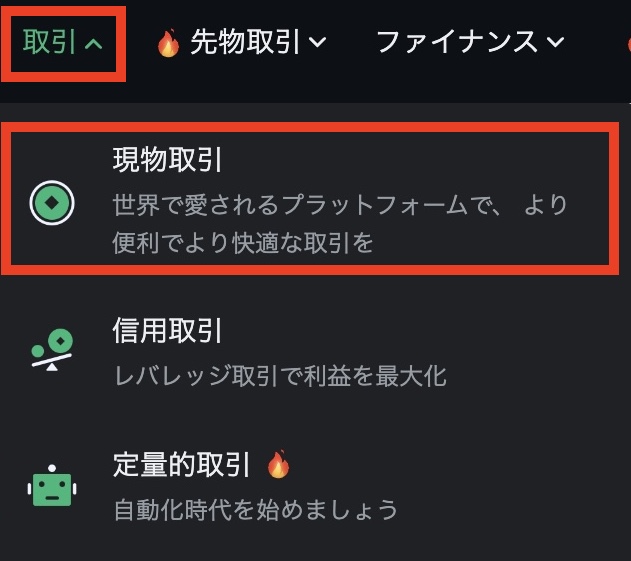Click the partial flame icon at top right edge

[x=628, y=42]
